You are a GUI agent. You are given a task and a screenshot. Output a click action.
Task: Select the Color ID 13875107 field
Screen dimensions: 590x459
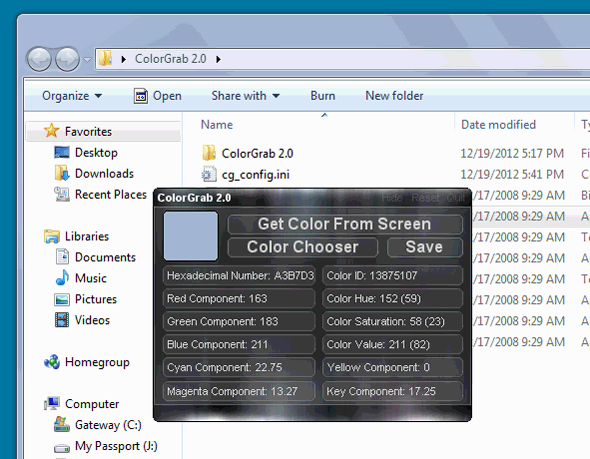click(x=392, y=276)
